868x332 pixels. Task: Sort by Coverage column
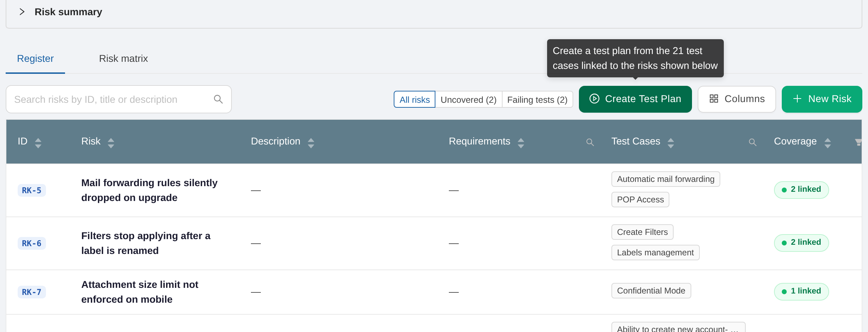828,143
